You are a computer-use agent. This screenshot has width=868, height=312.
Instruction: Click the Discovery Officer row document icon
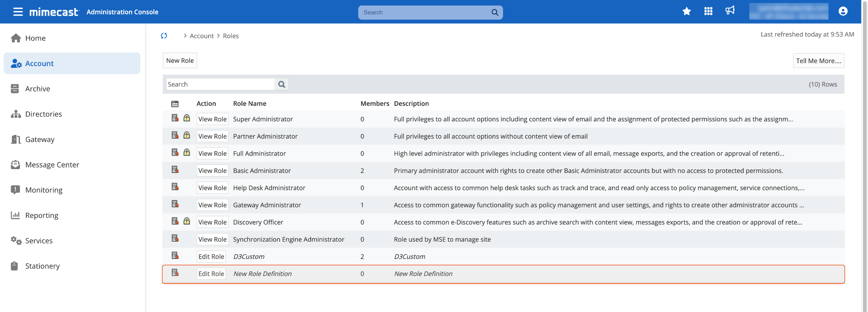pyautogui.click(x=175, y=221)
